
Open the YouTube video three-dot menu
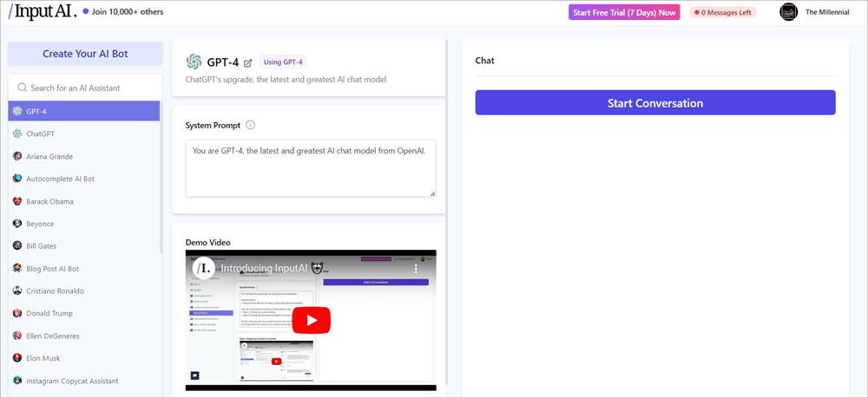(x=416, y=269)
